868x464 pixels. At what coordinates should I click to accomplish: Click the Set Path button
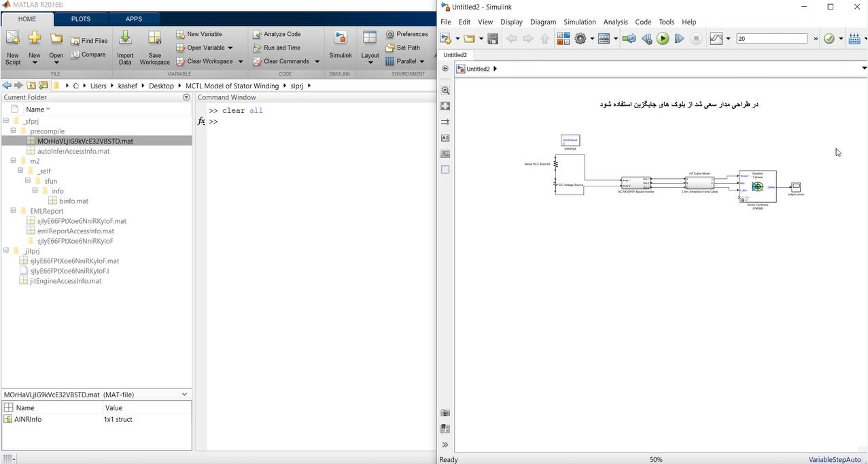coord(402,48)
